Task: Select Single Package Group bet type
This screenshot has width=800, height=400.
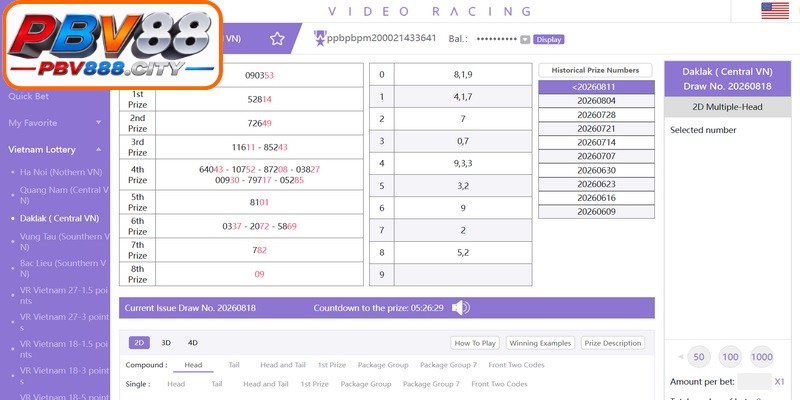Action: coord(366,384)
